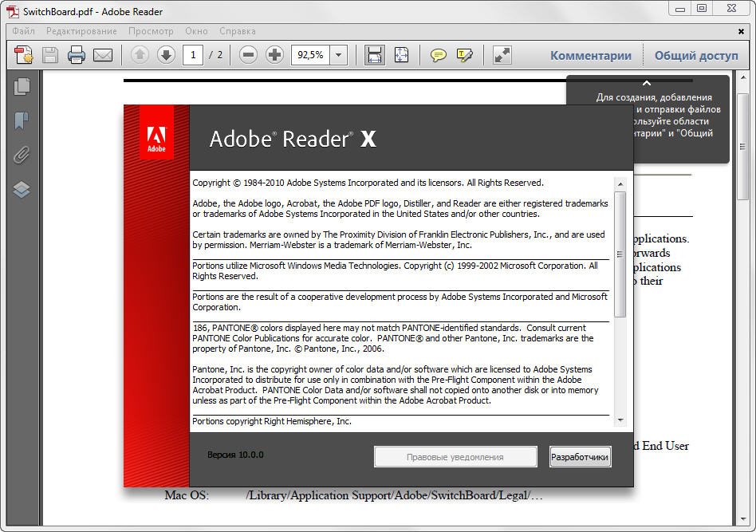This screenshot has width=756, height=532.
Task: Go to next page down arrow
Action: coord(166,55)
